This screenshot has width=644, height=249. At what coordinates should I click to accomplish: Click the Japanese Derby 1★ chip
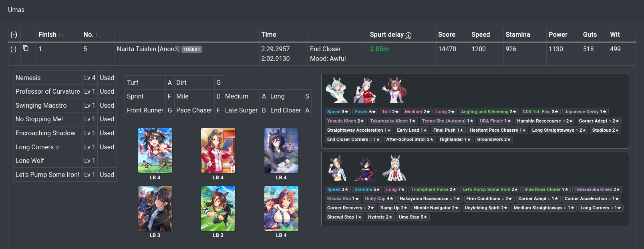click(585, 112)
